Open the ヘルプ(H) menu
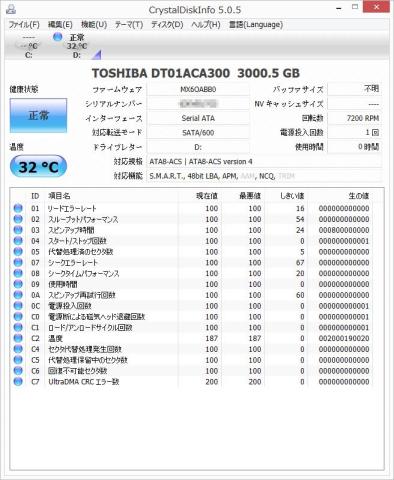Image resolution: width=394 pixels, height=480 pixels. point(206,25)
